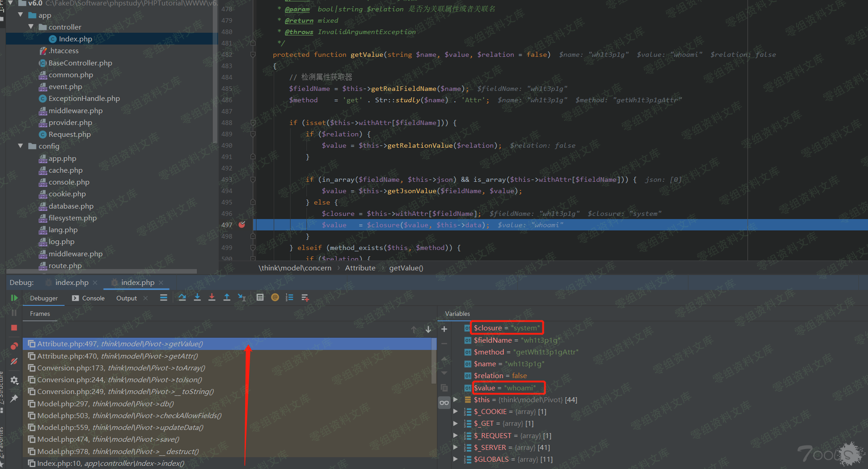Resume program execution in debugger
The width and height of the screenshot is (868, 469).
pyautogui.click(x=14, y=298)
